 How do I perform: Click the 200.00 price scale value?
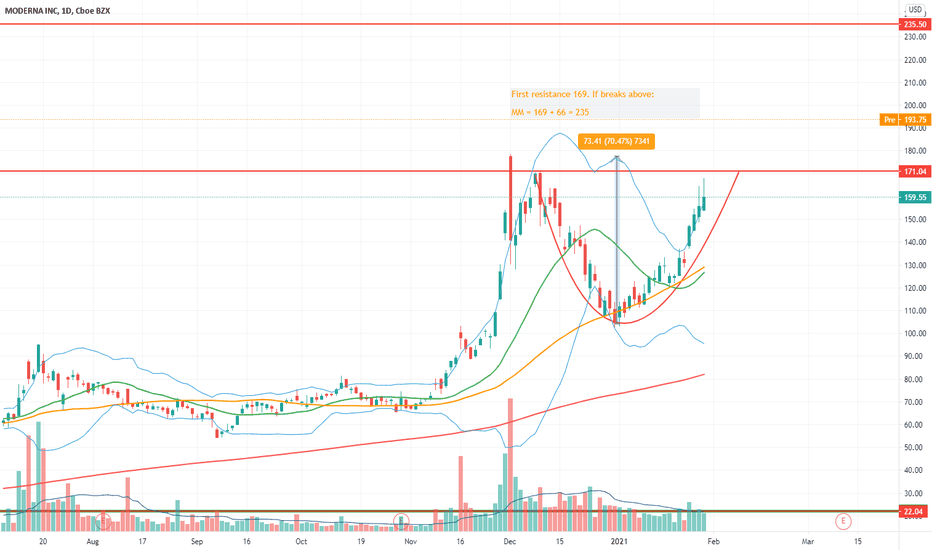[x=915, y=105]
